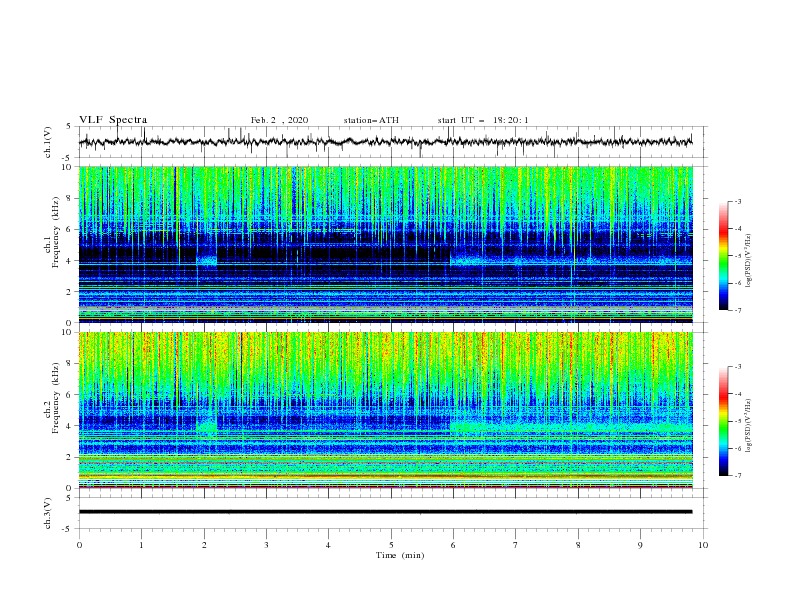The image size is (792, 612).
Task: Click time axis tick label '8'
Action: (578, 545)
